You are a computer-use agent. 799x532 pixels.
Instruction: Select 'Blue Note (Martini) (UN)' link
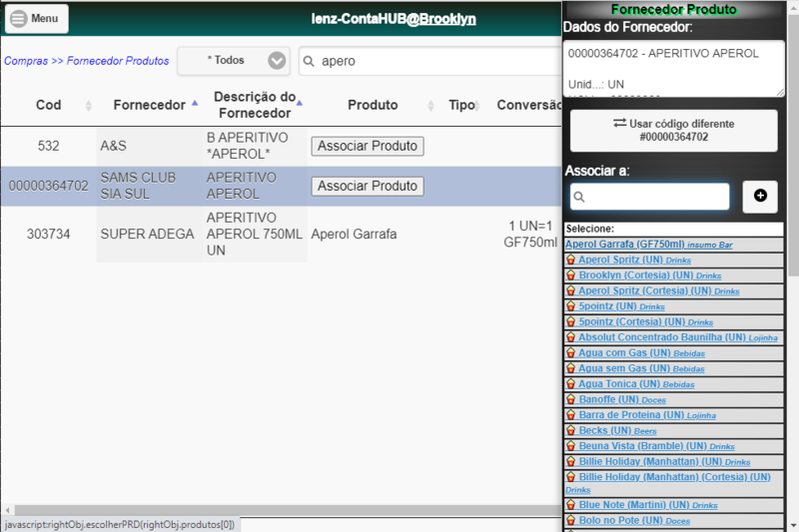click(647, 505)
